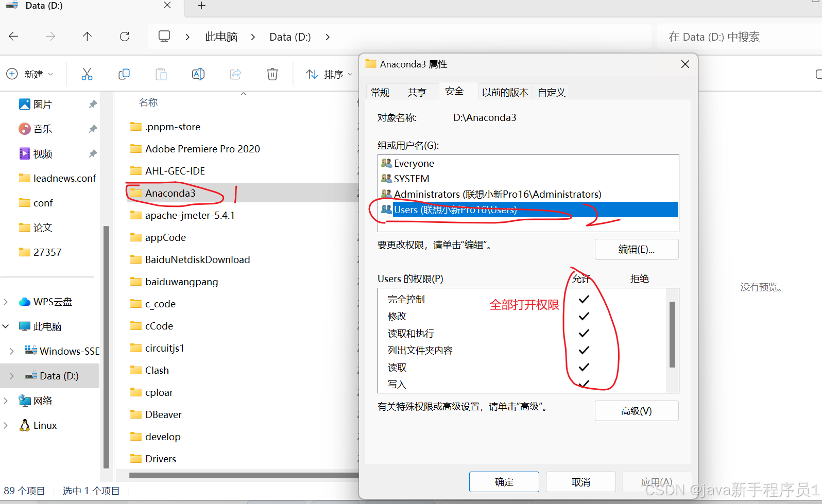Switch to 常规 tab in properties

tap(380, 92)
